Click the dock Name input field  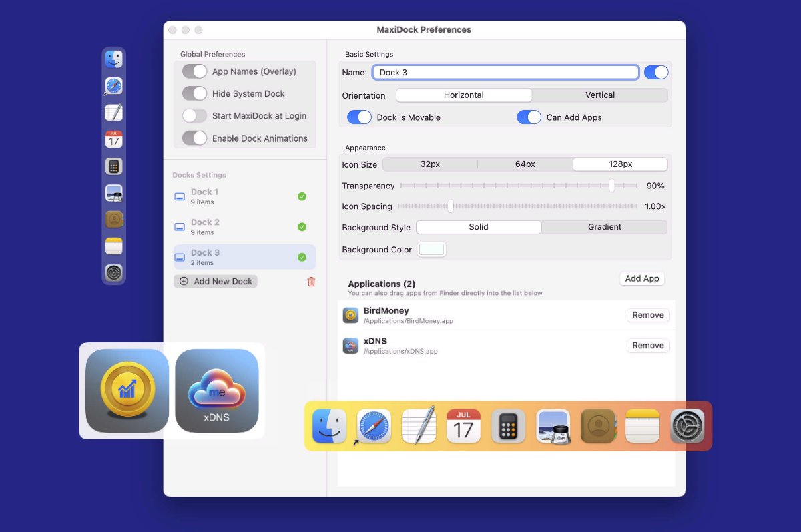click(x=505, y=72)
